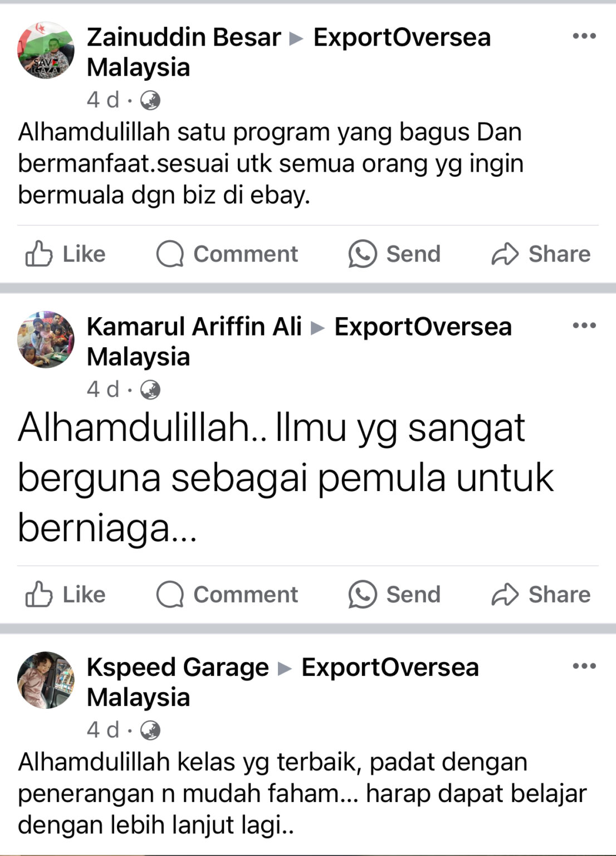Send Kamarul Ariffin Ali's post via WhatsApp

[394, 595]
